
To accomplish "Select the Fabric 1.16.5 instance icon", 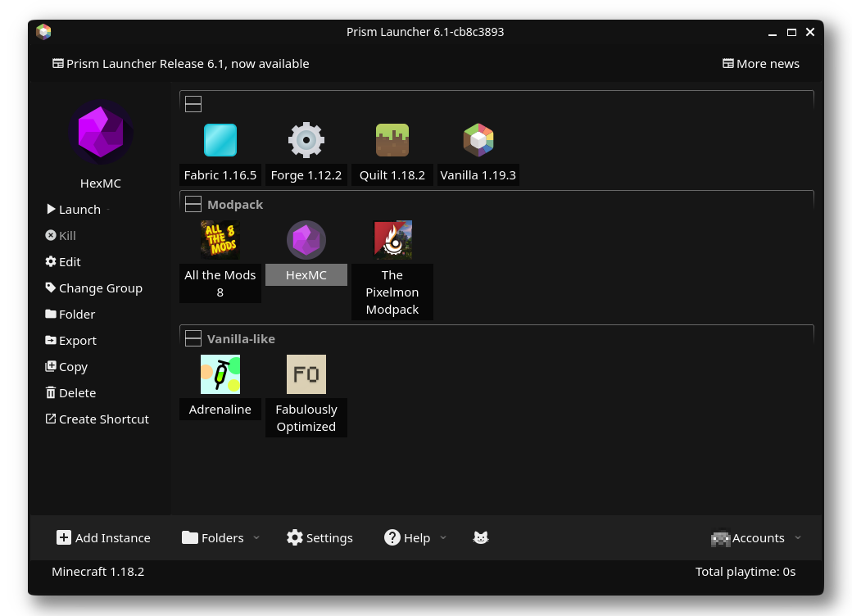I will coord(220,140).
